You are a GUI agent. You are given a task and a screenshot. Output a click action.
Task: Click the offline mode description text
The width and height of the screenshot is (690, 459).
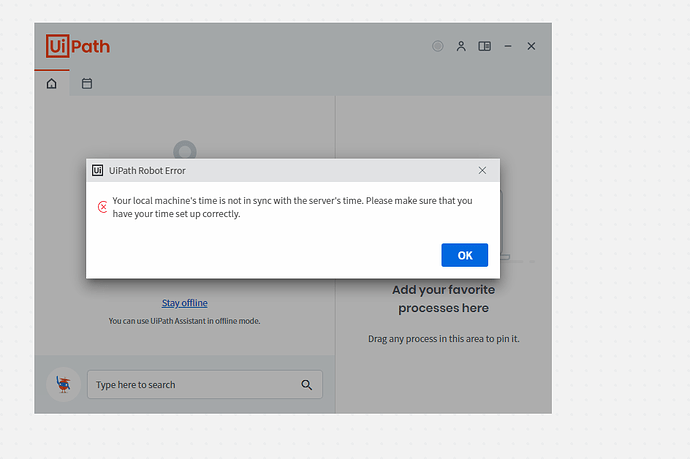(x=185, y=321)
